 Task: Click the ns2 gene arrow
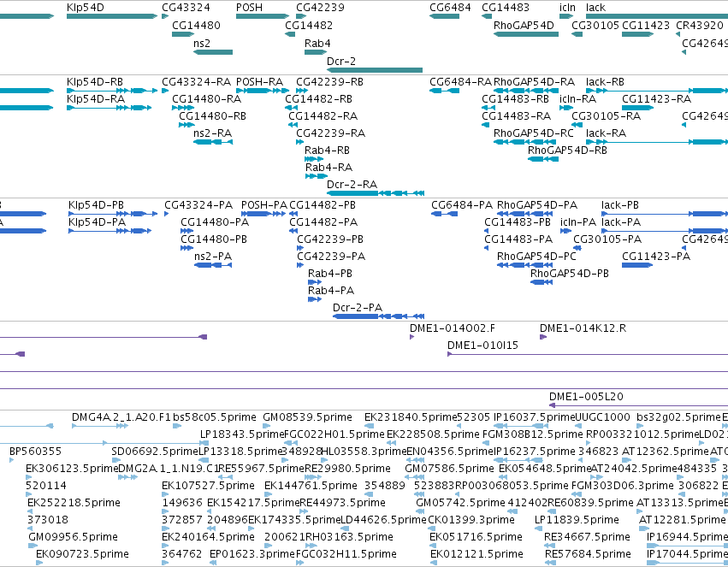213,52
